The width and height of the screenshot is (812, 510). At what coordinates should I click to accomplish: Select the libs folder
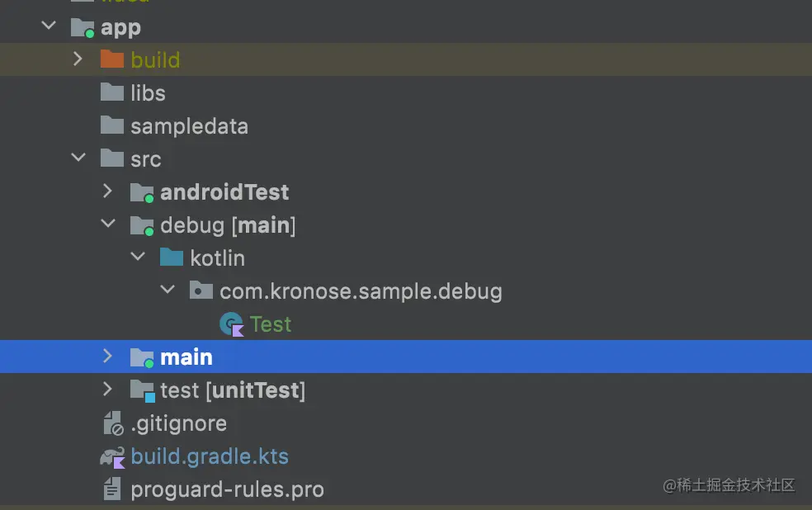pos(148,93)
